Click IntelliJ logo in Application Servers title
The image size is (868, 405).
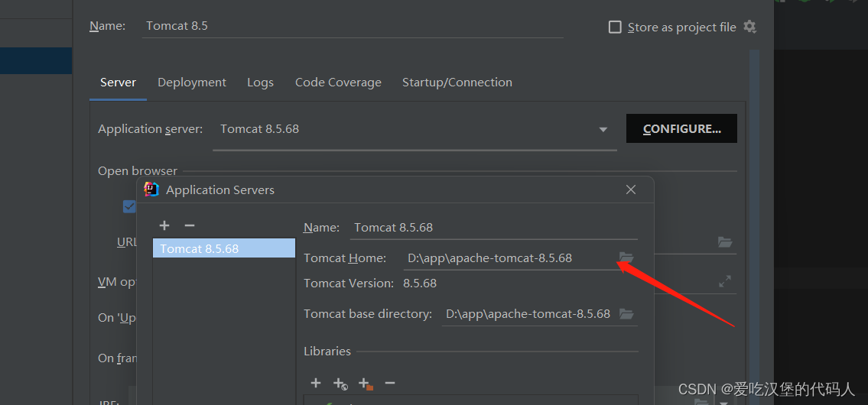tap(151, 190)
